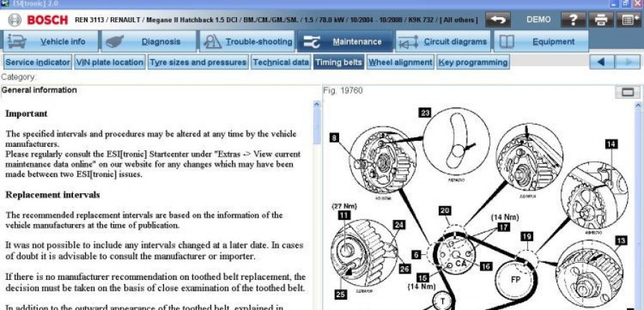Click callout number 8 in diagram
Image resolution: width=644 pixels, height=310 pixels.
pyautogui.click(x=334, y=138)
